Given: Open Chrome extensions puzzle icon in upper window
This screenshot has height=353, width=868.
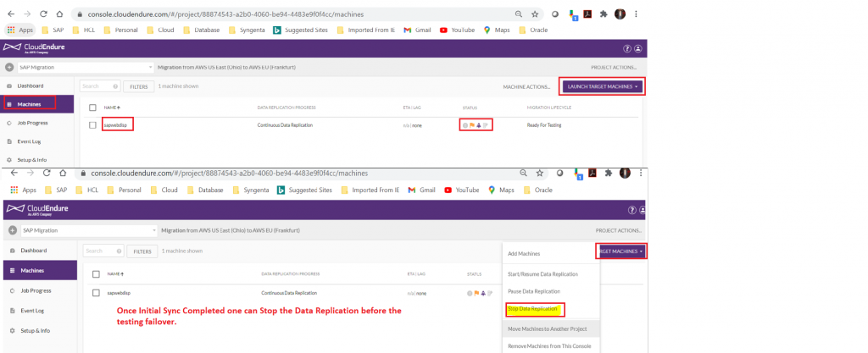Looking at the screenshot, I should [604, 14].
